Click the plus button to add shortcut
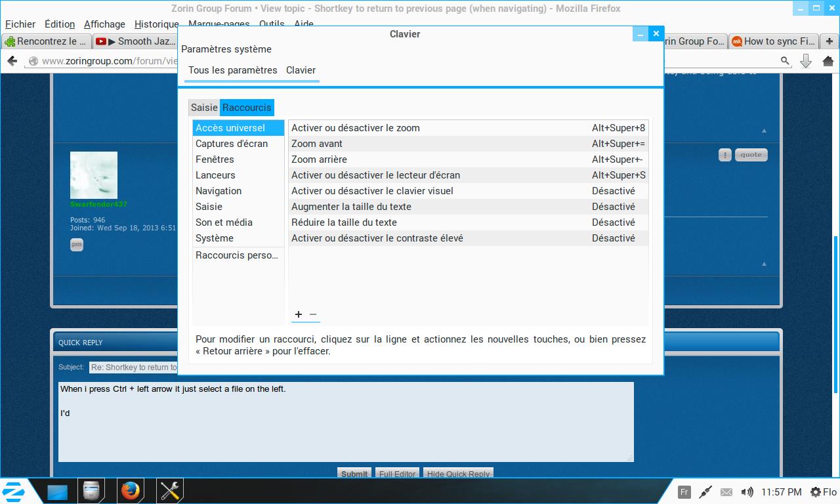Viewport: 840px width, 504px height. pyautogui.click(x=299, y=314)
